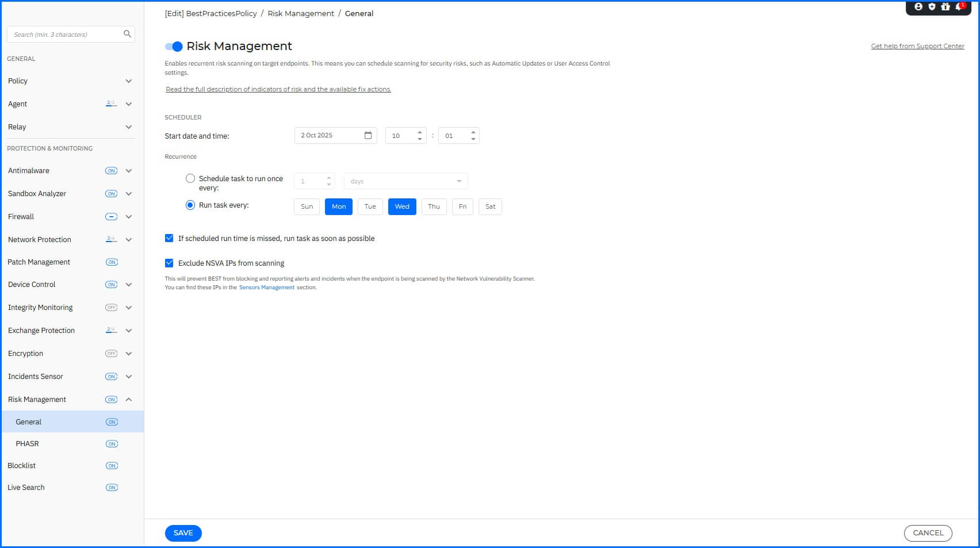This screenshot has height=548, width=980.
Task: Go to the PHASR settings page
Action: (x=28, y=443)
